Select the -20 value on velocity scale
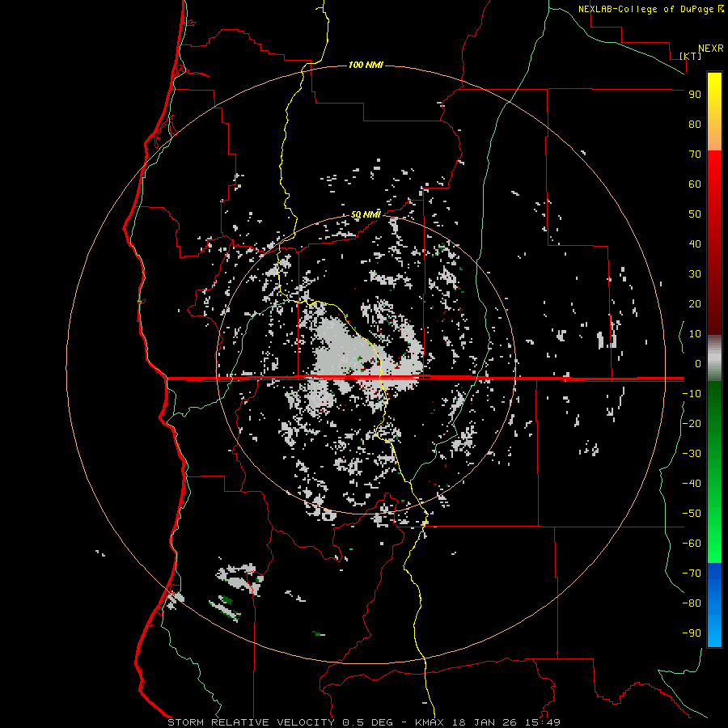Screen dimensions: 728x728 point(692,423)
